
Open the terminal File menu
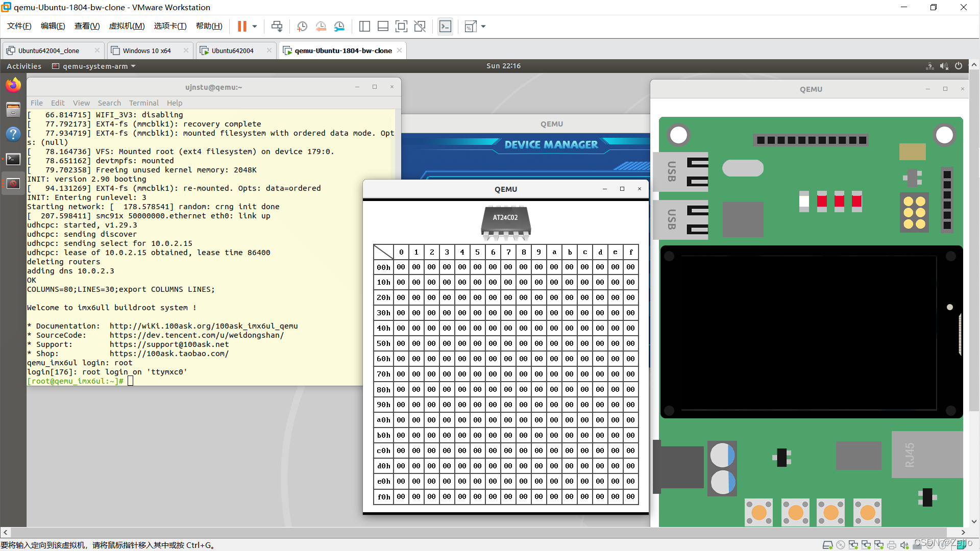click(x=37, y=103)
